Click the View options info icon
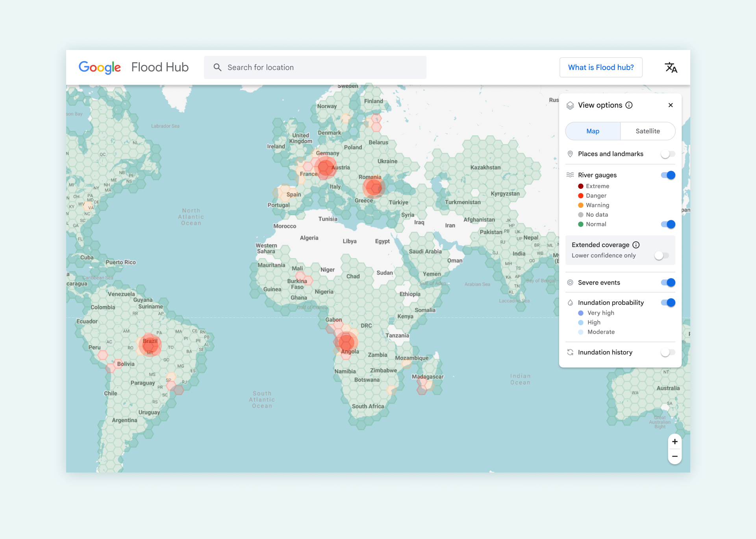Image resolution: width=756 pixels, height=539 pixels. pyautogui.click(x=629, y=105)
